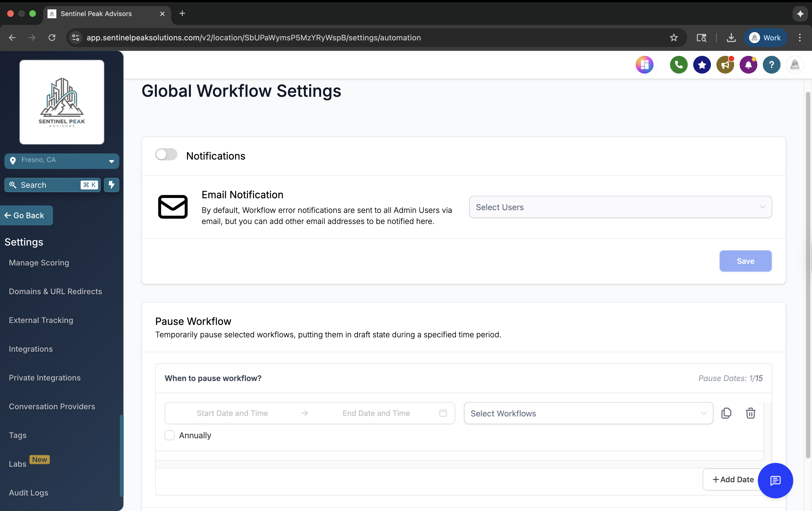Duplicate the pause date row

click(727, 413)
